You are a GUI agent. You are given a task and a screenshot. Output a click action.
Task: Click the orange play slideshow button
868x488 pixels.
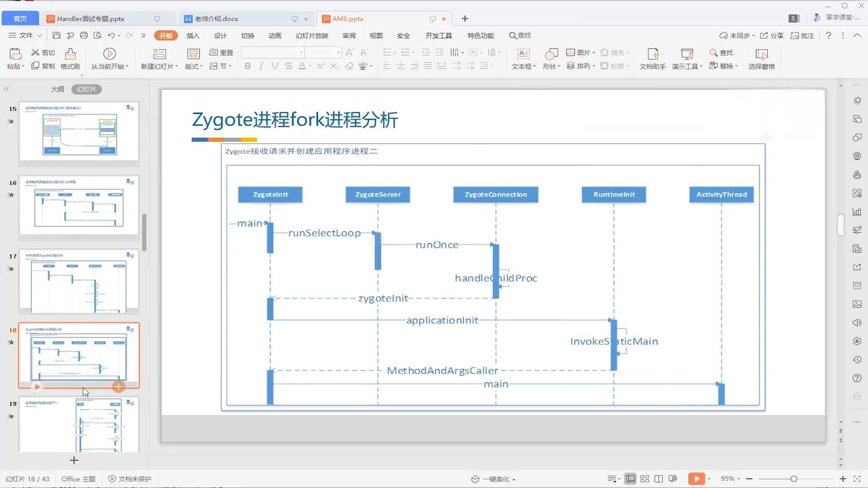point(696,479)
